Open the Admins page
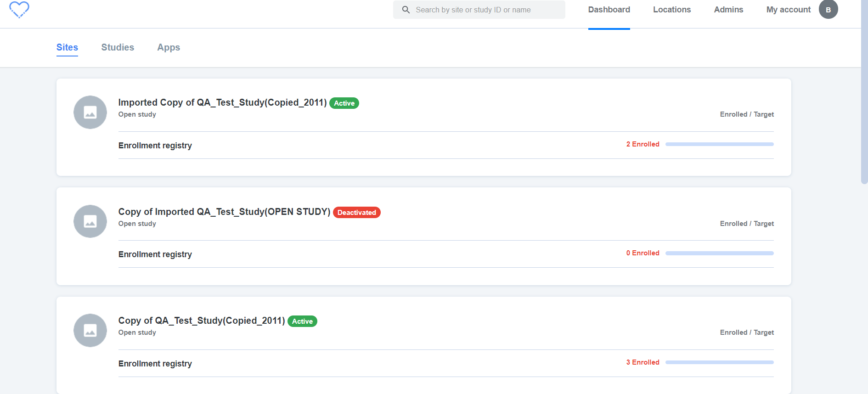This screenshot has height=394, width=868. coord(728,10)
